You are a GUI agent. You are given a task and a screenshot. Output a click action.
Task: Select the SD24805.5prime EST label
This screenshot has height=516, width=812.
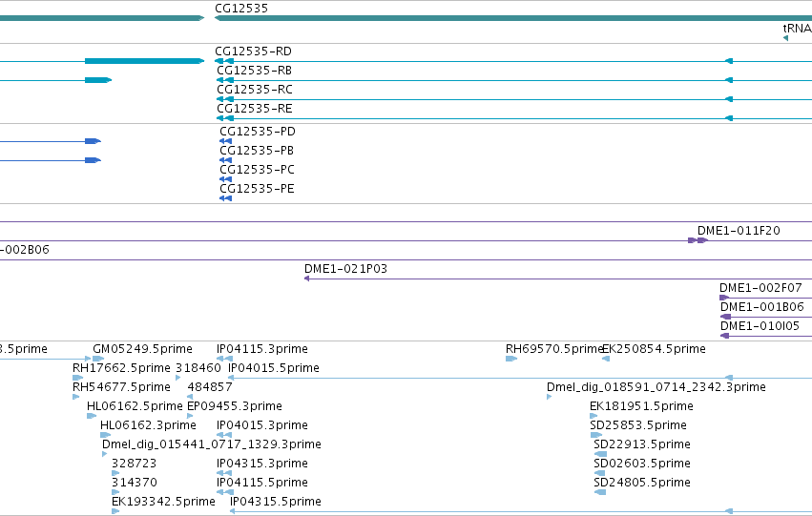[642, 483]
